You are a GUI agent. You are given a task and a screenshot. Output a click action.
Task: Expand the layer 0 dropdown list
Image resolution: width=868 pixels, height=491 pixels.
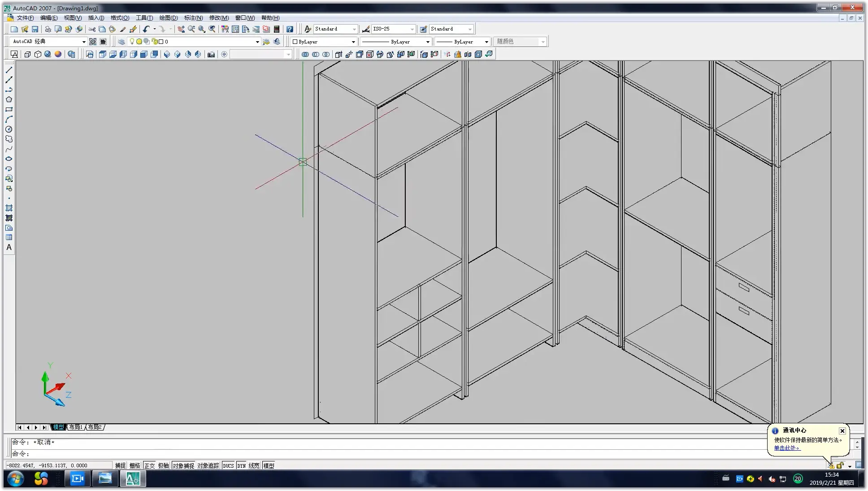pyautogui.click(x=257, y=42)
